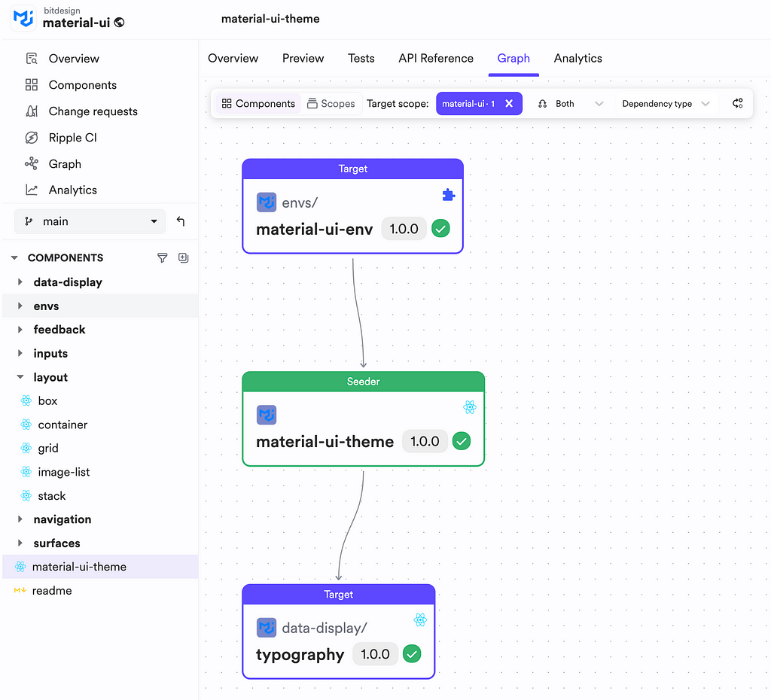Click the MUI logo on material-ui-env node
Viewport: 771px width, 700px height.
pos(267,202)
